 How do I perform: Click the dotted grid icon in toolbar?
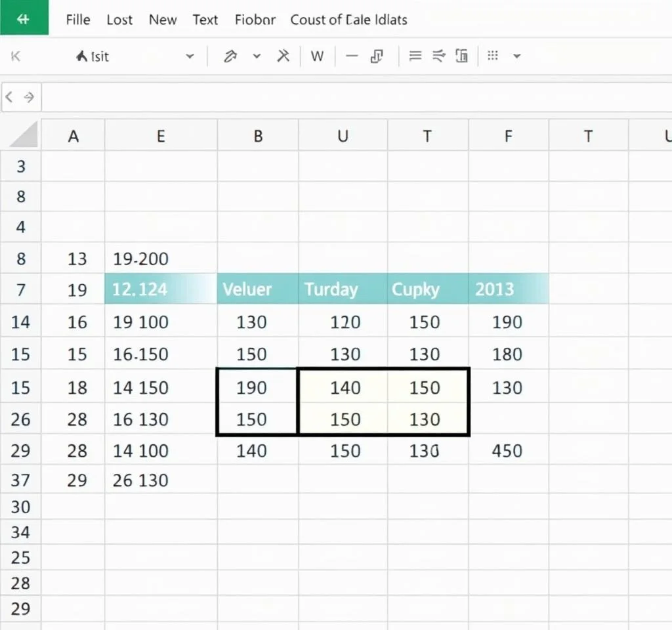(x=493, y=56)
